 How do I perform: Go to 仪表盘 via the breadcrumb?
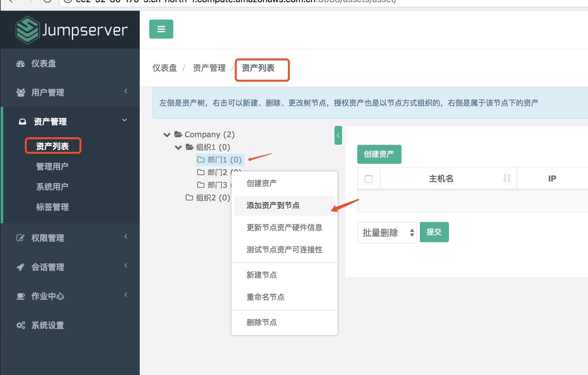(165, 68)
